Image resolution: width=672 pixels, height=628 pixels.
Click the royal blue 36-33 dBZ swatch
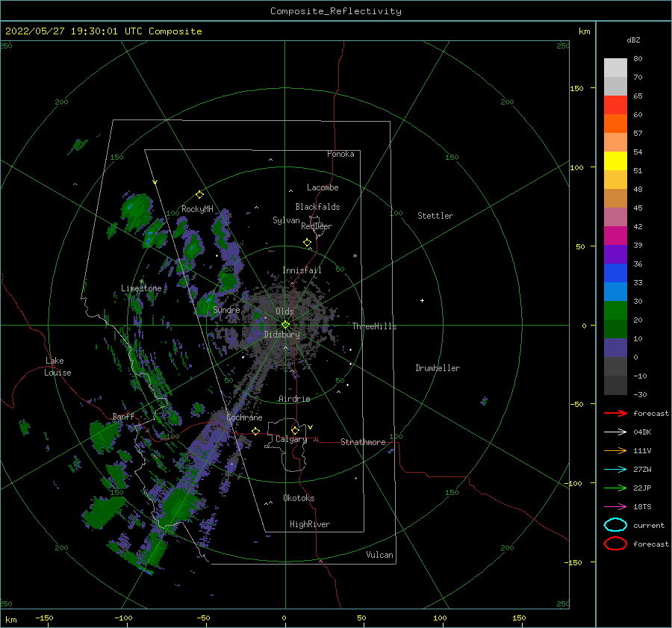coord(615,273)
